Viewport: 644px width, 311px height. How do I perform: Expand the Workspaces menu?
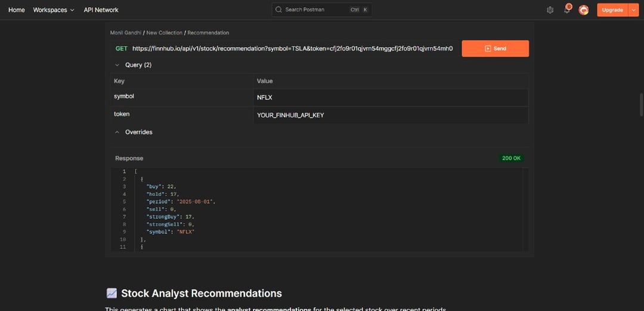(54, 10)
